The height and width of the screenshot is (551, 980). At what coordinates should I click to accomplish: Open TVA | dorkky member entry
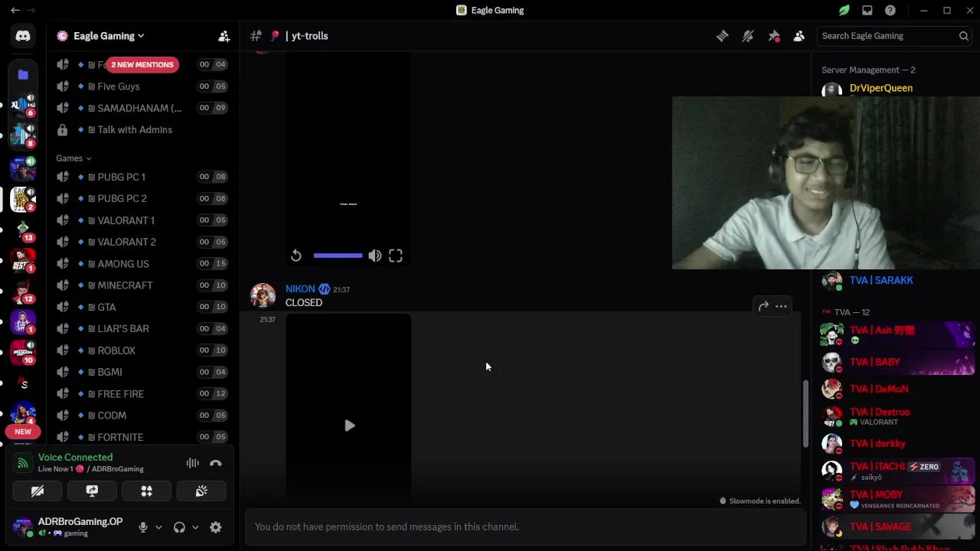coord(896,443)
